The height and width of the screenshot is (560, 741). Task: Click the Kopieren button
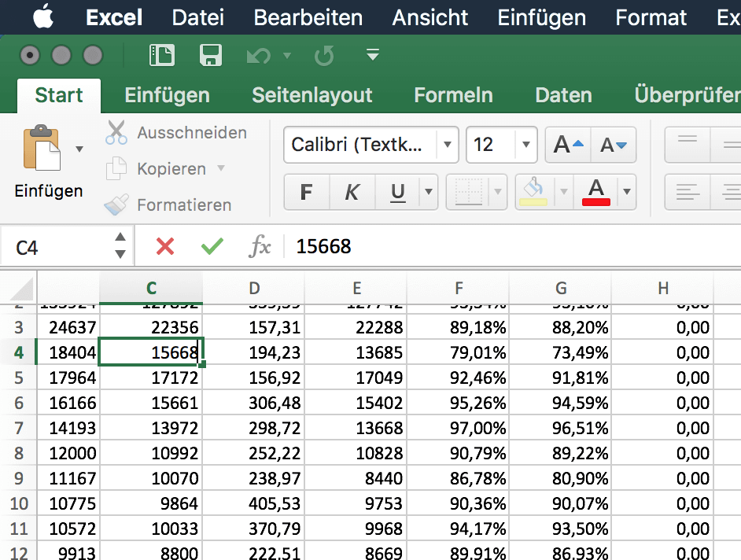[x=156, y=169]
